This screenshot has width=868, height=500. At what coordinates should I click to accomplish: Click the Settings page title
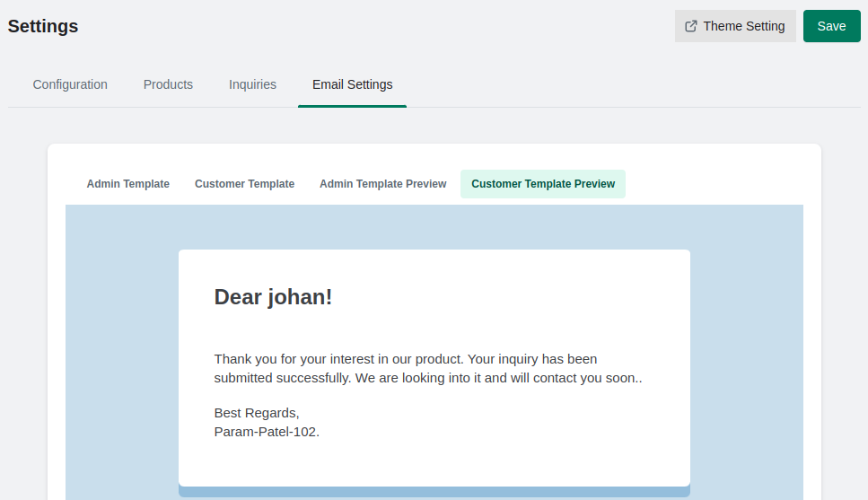tap(43, 26)
